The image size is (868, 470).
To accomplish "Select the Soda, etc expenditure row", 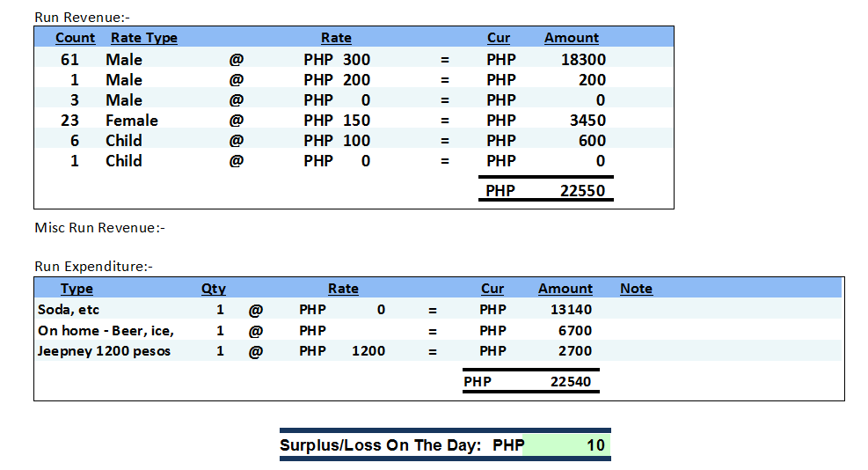I will coord(69,310).
